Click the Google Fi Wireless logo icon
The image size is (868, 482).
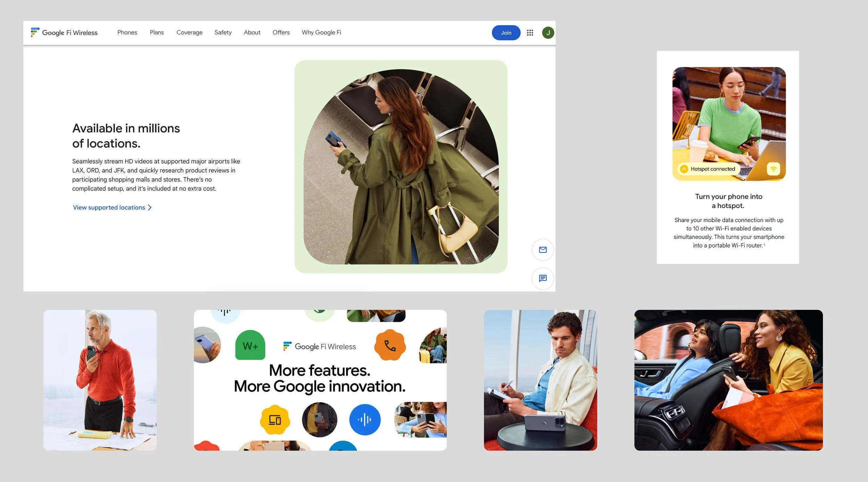35,32
